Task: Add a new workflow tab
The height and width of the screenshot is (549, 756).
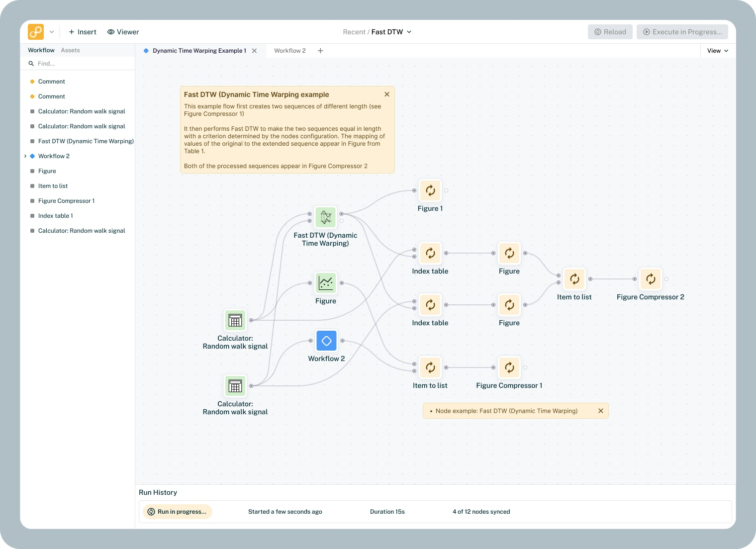Action: (320, 51)
